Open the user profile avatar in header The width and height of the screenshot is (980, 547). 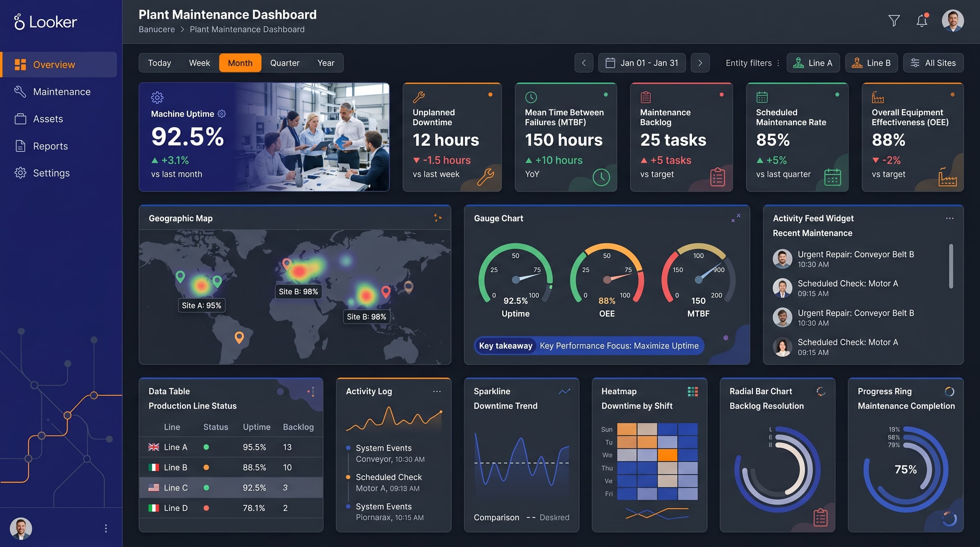(x=953, y=21)
